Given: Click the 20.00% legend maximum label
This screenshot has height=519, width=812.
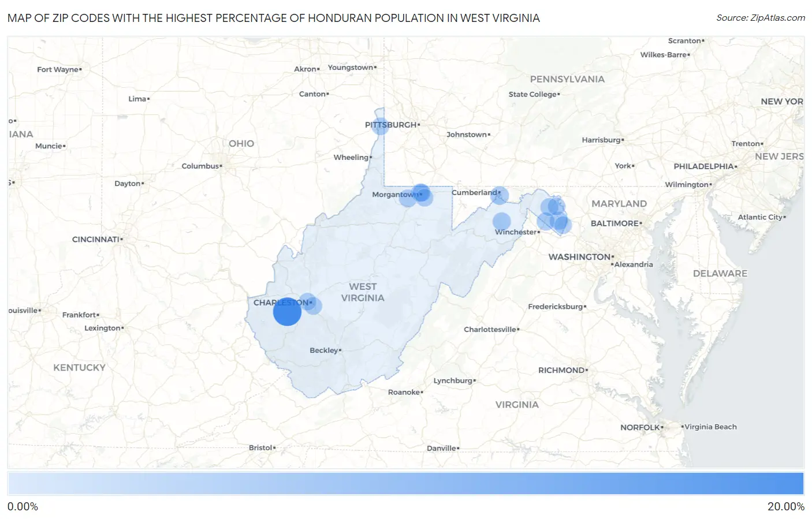Looking at the screenshot, I should coord(785,506).
